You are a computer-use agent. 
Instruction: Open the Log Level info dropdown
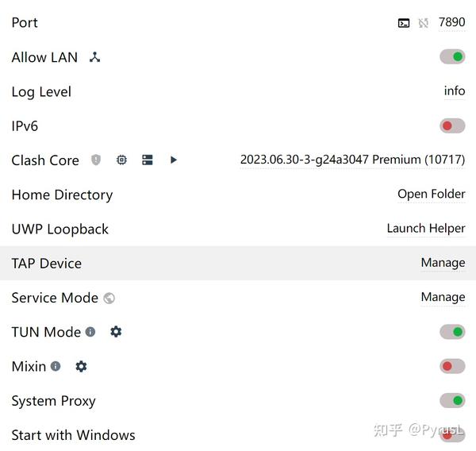pos(455,91)
